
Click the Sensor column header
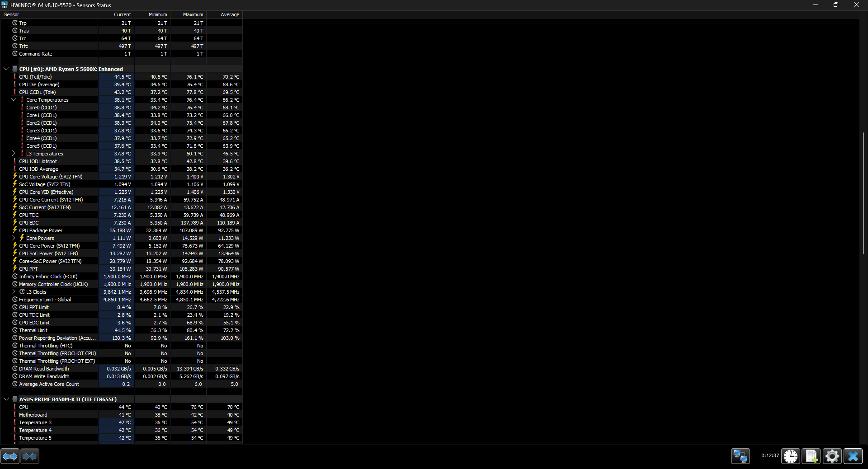(x=49, y=14)
